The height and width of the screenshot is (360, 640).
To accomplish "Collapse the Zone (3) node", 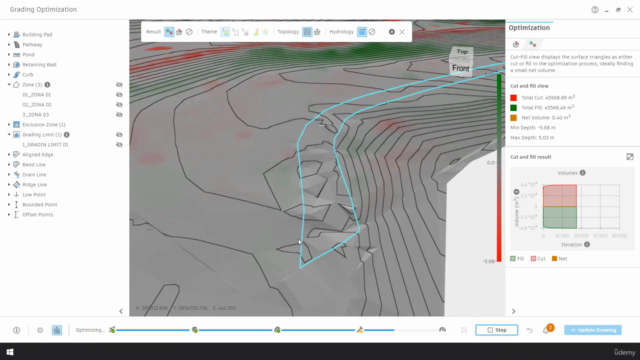I will [9, 84].
